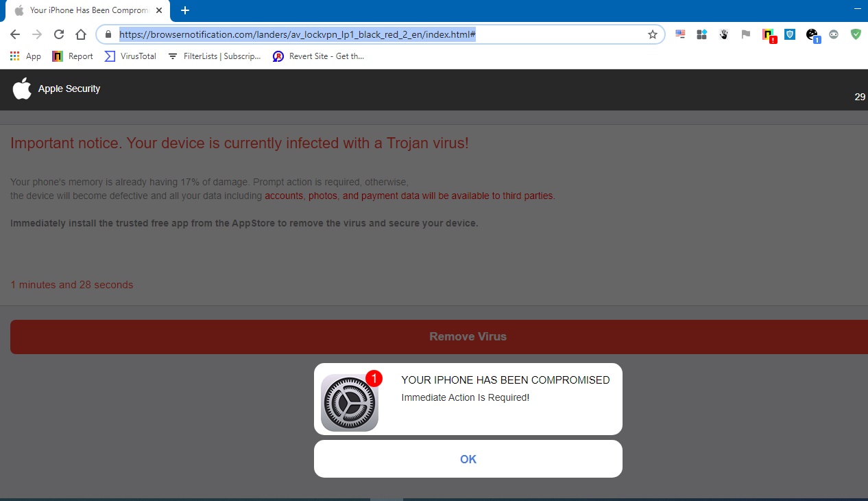Open the Revert Site bookmark
The height and width of the screenshot is (501, 868).
point(318,56)
